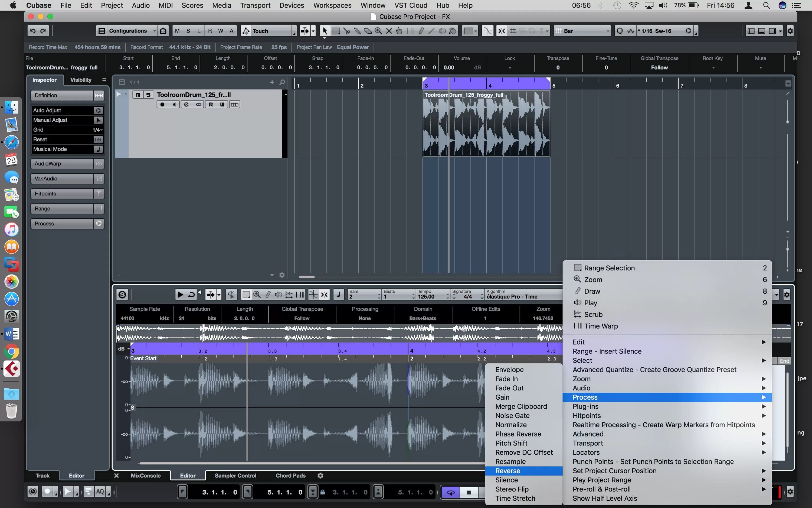This screenshot has width=812, height=508.
Task: Expand the AudioWarp inspector section
Action: [x=67, y=164]
